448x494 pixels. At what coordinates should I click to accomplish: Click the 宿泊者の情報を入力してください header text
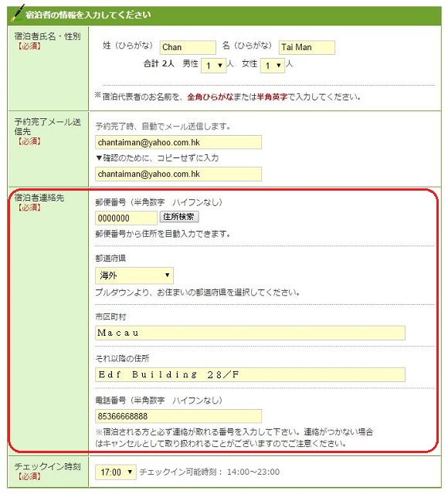click(x=88, y=15)
